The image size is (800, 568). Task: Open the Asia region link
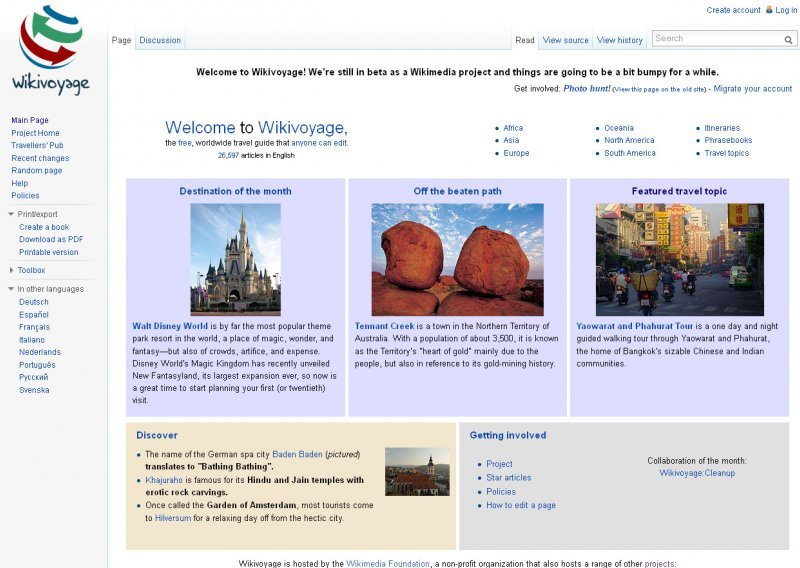pyautogui.click(x=511, y=140)
